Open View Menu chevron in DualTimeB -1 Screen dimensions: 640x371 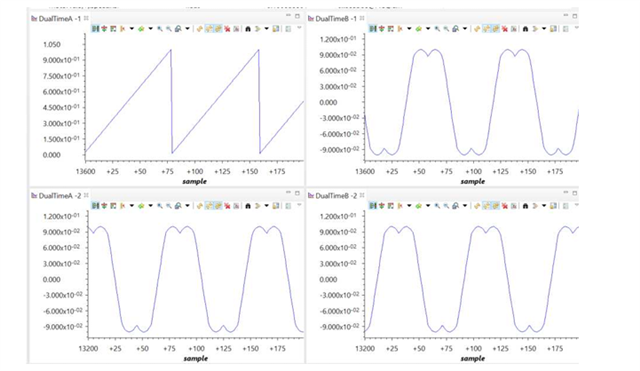click(576, 28)
